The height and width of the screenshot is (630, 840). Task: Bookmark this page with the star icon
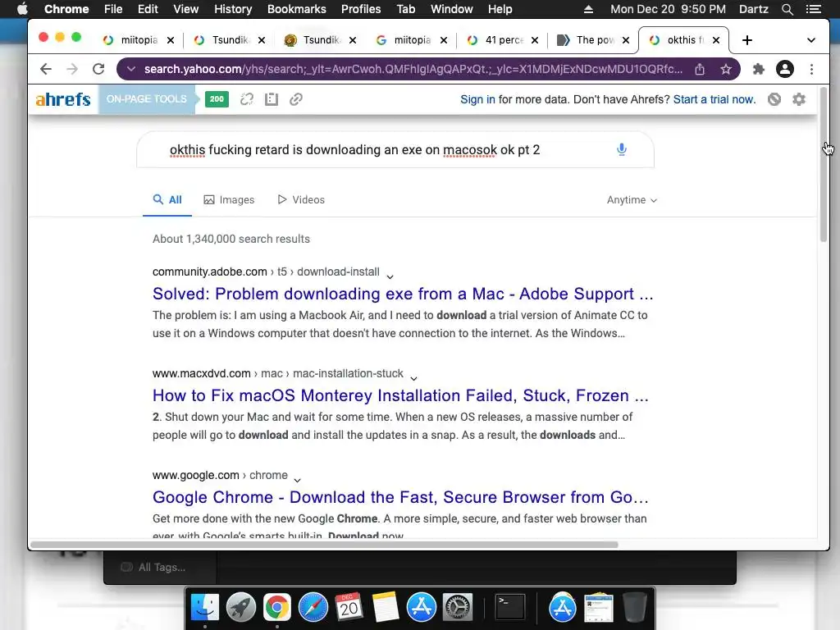(726, 69)
